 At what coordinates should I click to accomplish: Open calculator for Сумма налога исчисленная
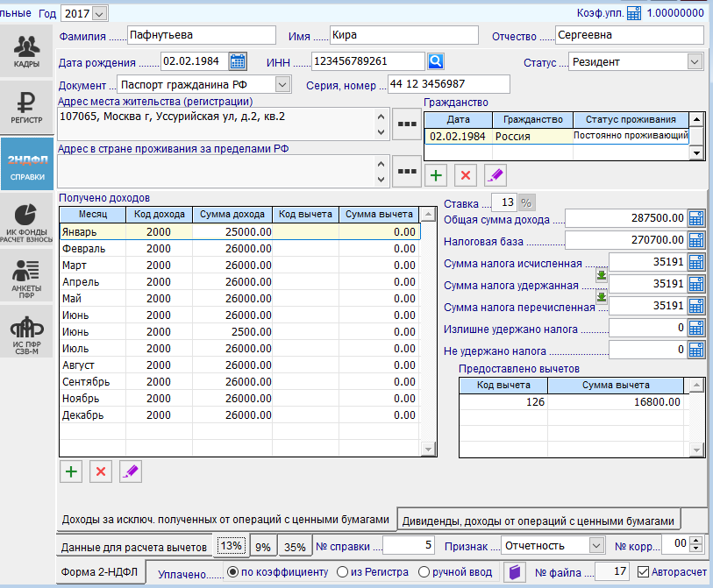(695, 262)
